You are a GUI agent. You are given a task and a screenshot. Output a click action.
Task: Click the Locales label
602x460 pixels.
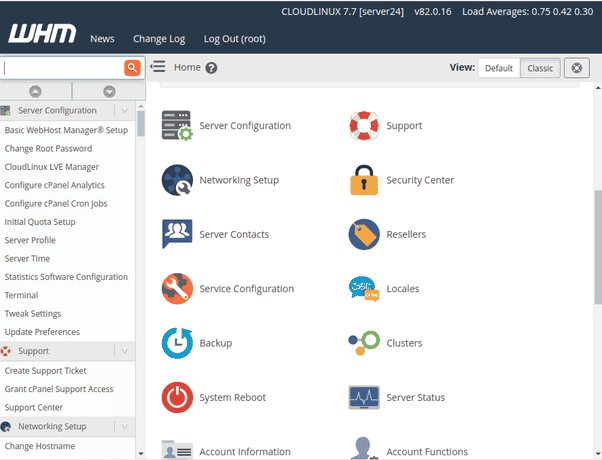click(403, 289)
